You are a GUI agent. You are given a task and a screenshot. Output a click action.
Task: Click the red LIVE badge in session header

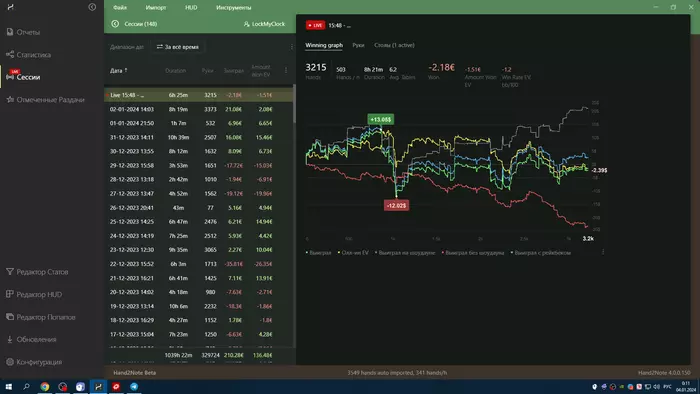315,25
